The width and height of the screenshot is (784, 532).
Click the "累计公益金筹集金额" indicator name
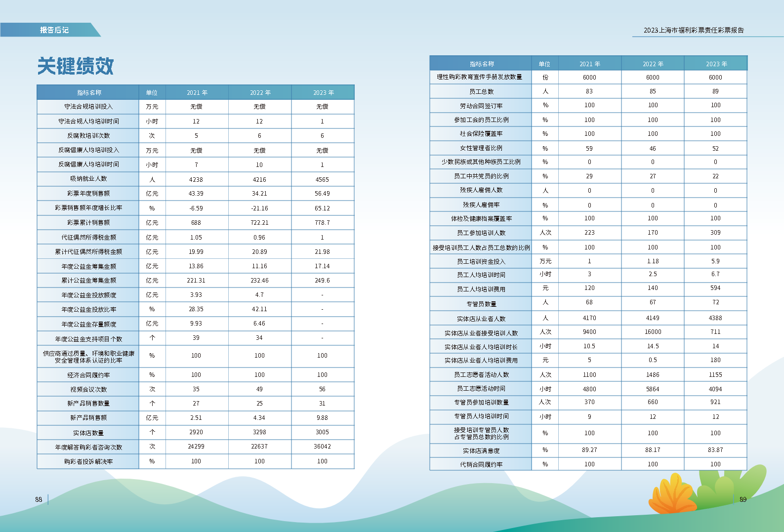click(88, 281)
